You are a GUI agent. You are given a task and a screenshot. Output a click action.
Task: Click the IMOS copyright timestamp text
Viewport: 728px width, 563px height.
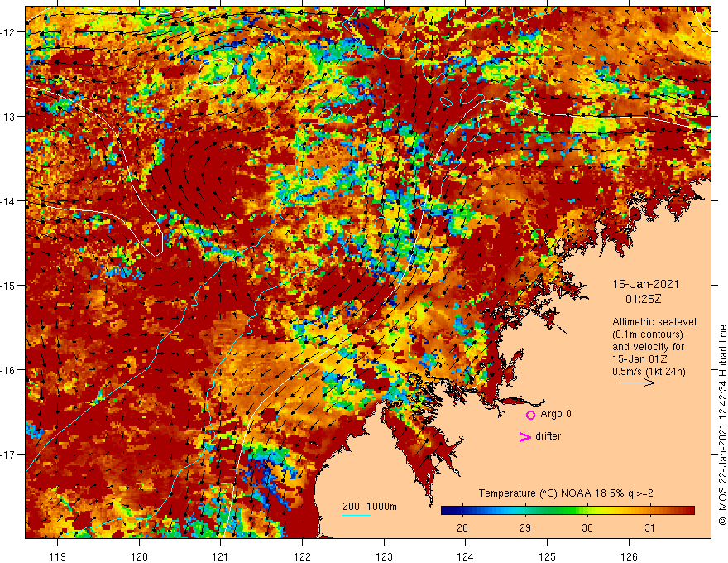(722, 425)
